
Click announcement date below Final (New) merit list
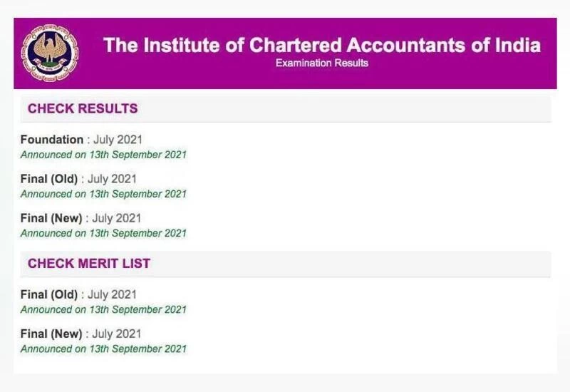(103, 349)
